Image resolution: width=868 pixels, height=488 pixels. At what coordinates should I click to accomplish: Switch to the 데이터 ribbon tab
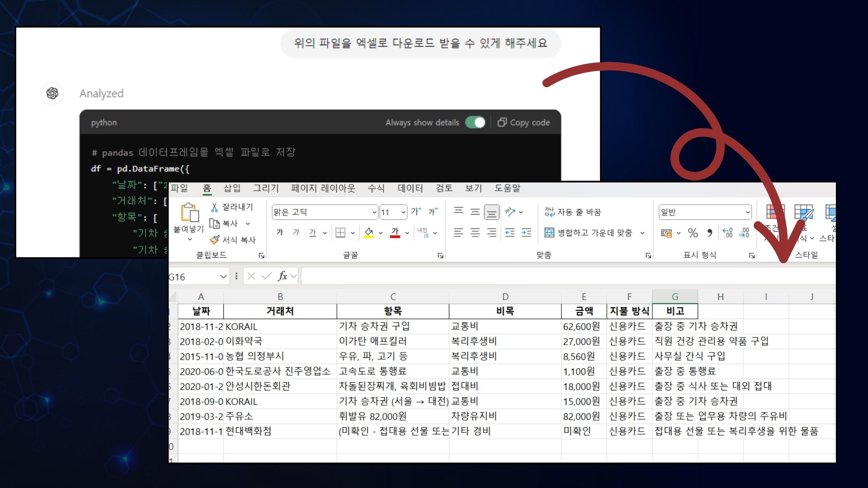pos(410,188)
